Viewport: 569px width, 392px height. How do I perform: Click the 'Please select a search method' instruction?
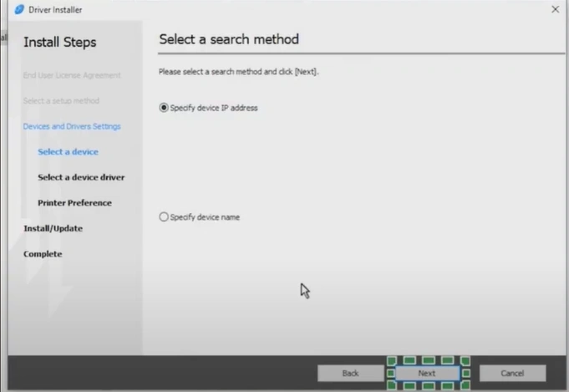[x=238, y=72]
